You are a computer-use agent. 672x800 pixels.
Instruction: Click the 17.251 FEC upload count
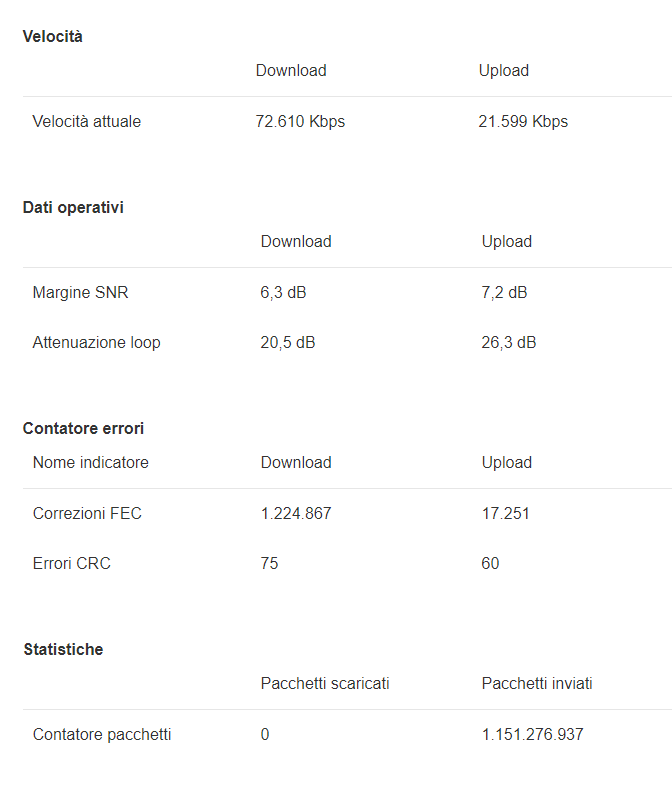506,514
